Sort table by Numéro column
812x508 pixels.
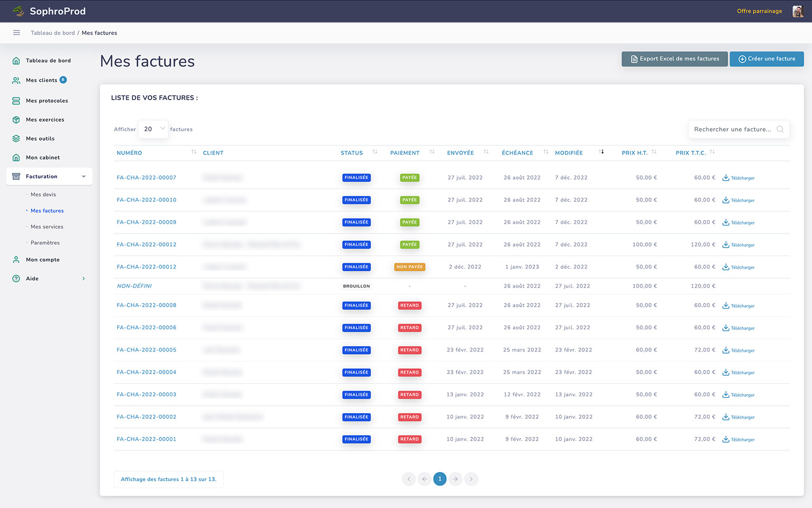pos(194,152)
